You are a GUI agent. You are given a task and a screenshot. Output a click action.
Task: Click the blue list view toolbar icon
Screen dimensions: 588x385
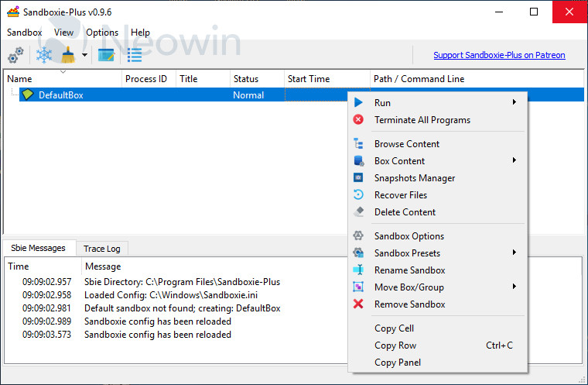(135, 56)
